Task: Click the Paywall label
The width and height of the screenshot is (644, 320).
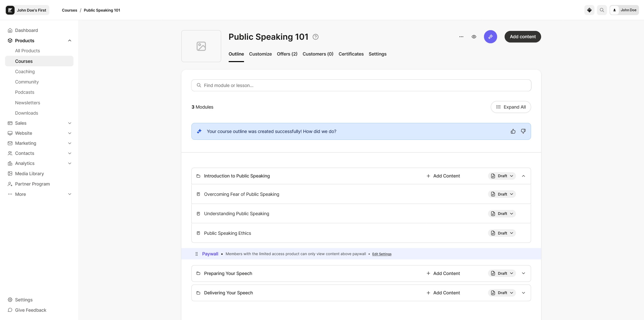Action: [x=210, y=254]
